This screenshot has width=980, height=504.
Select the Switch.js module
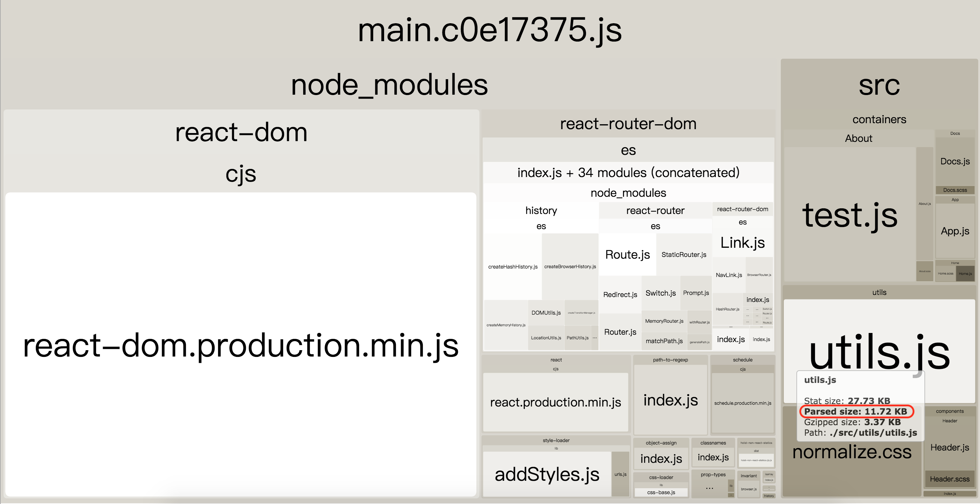661,293
